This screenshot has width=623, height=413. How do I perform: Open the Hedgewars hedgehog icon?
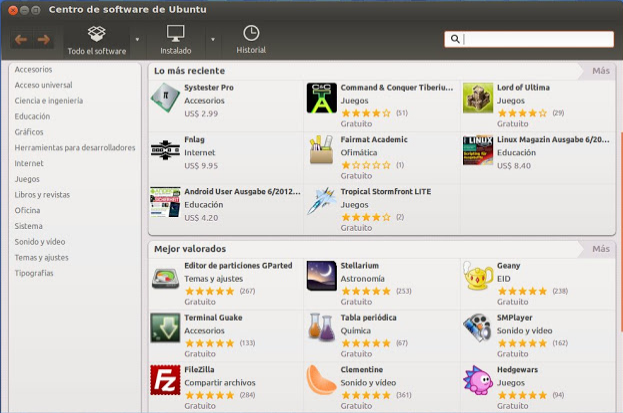pyautogui.click(x=478, y=380)
